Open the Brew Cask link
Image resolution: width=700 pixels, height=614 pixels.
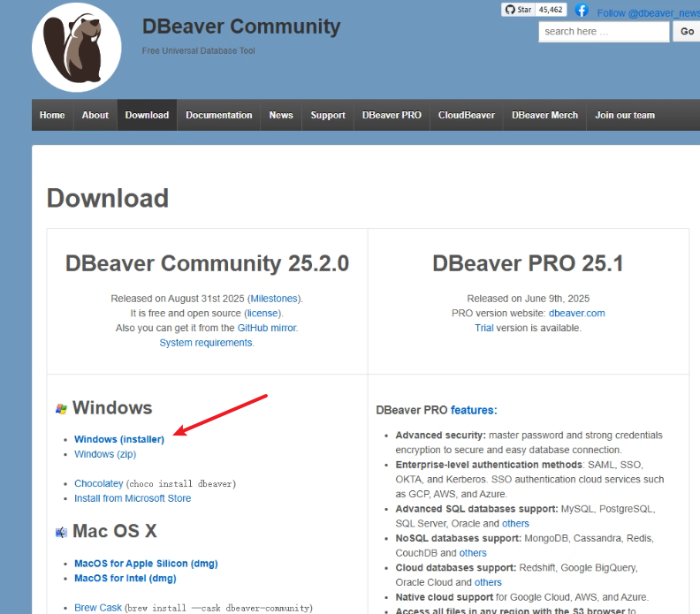pyautogui.click(x=98, y=608)
